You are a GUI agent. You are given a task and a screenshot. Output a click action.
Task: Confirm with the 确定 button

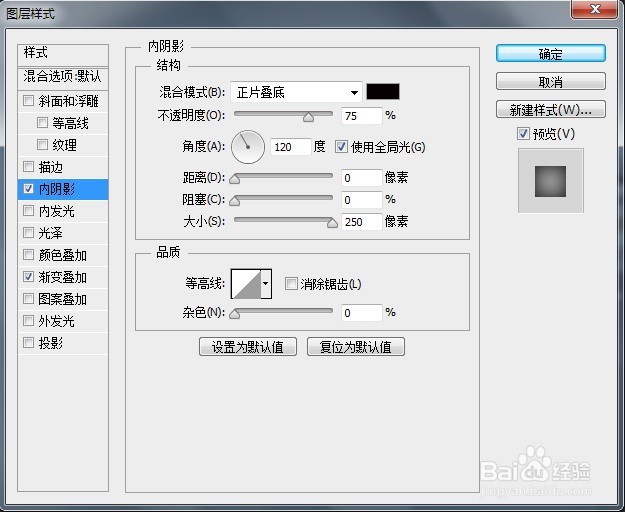[551, 53]
